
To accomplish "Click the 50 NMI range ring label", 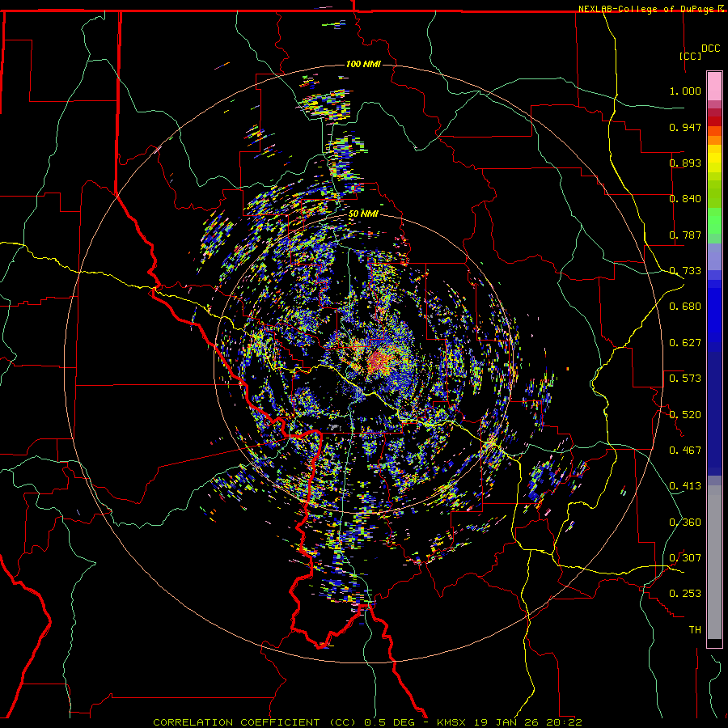I will 363,214.
